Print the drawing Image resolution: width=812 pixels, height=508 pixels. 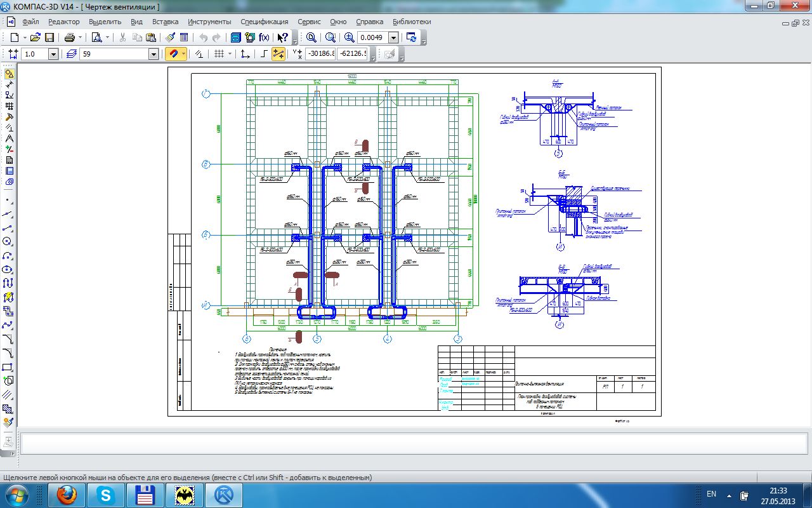pos(70,37)
